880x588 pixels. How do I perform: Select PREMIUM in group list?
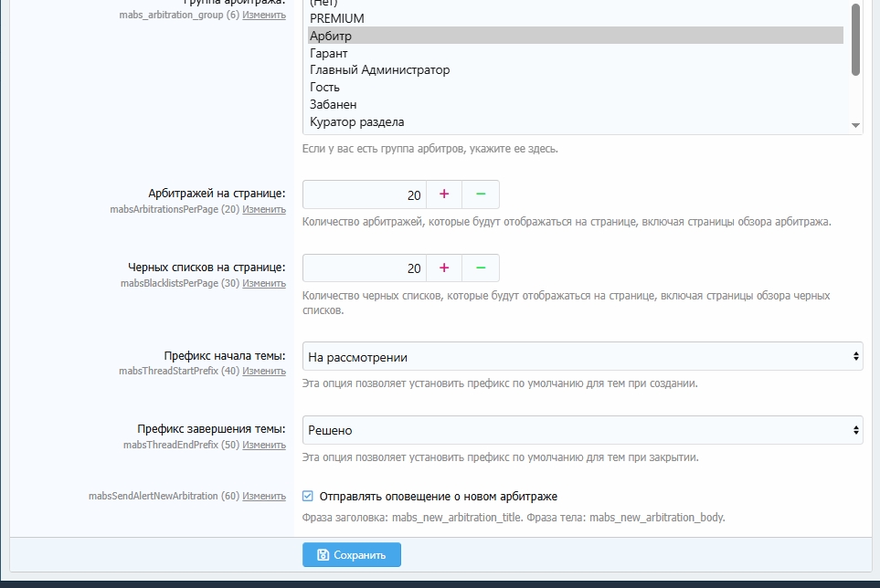tap(337, 19)
